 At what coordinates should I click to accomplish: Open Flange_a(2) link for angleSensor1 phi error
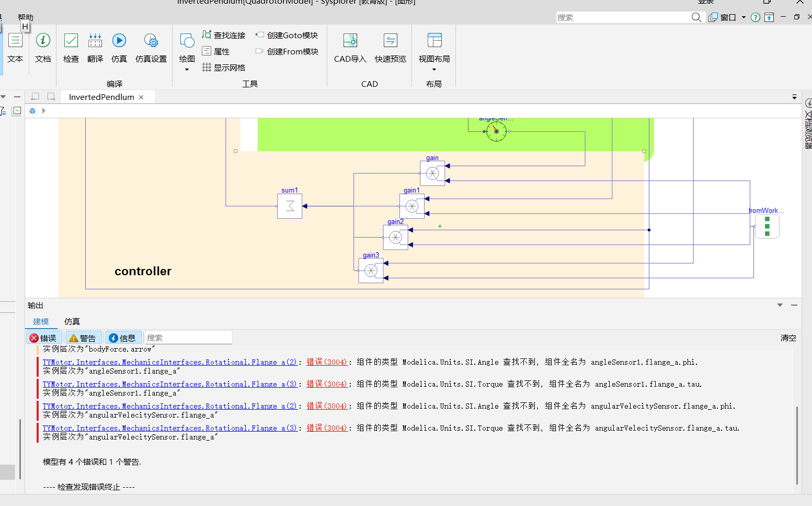(170, 362)
